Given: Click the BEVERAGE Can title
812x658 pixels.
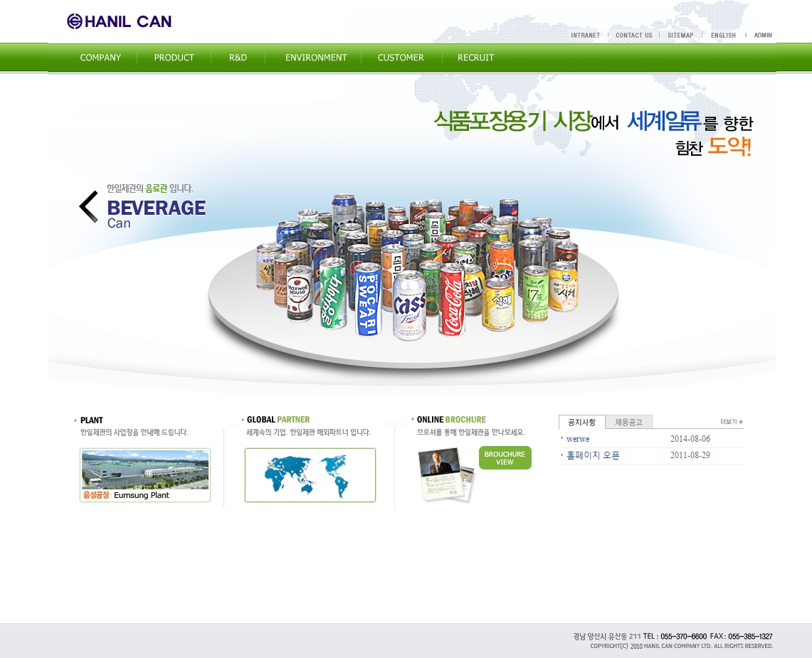Looking at the screenshot, I should [157, 214].
